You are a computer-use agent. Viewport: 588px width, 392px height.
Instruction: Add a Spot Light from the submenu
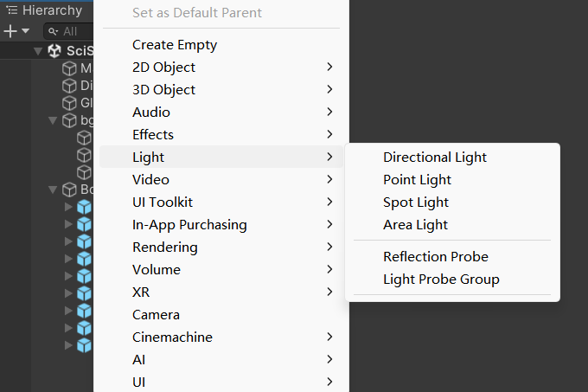pos(416,202)
